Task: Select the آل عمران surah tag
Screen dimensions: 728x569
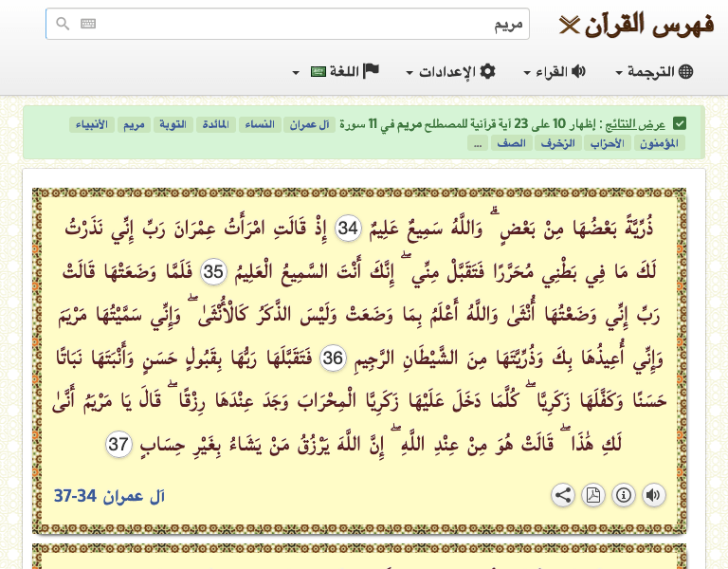Action: click(309, 124)
